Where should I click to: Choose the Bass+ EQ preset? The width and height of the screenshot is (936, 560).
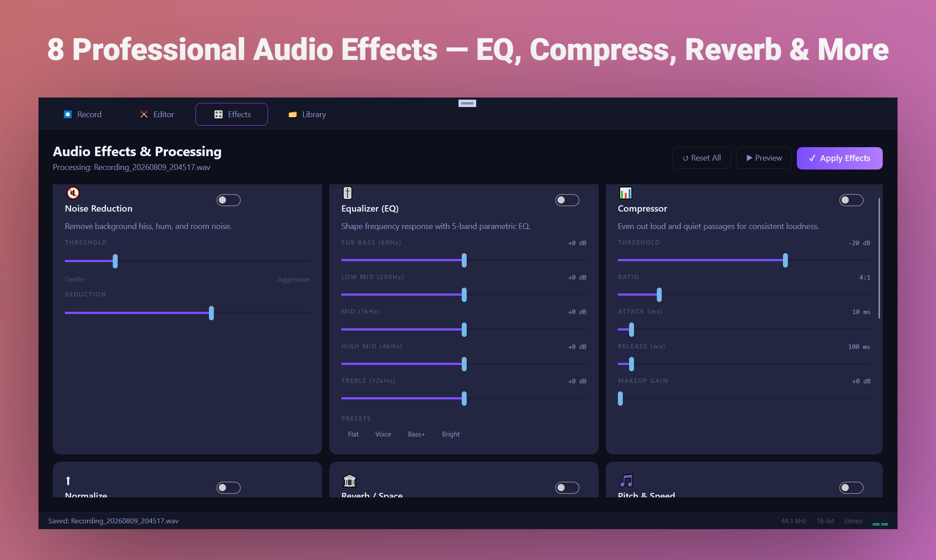(417, 434)
